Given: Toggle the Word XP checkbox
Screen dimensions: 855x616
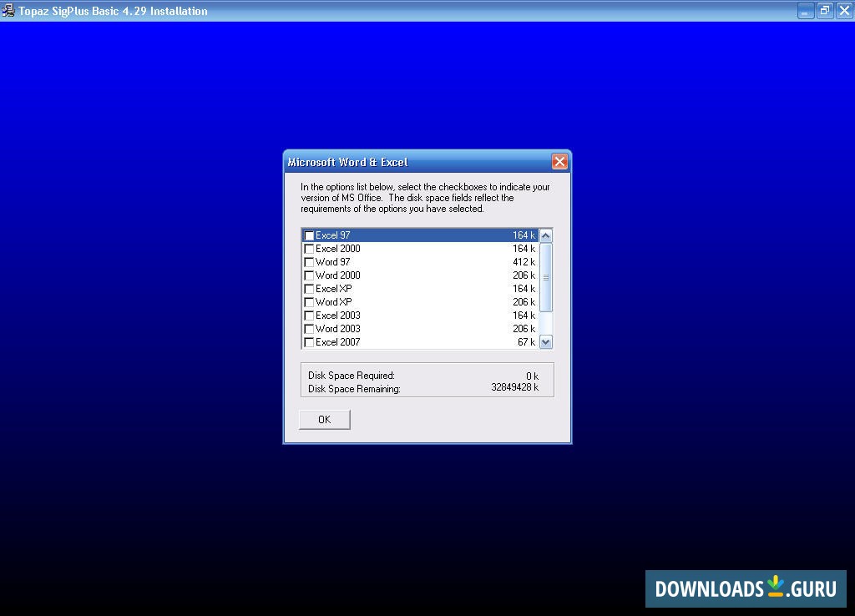Looking at the screenshot, I should coord(309,302).
